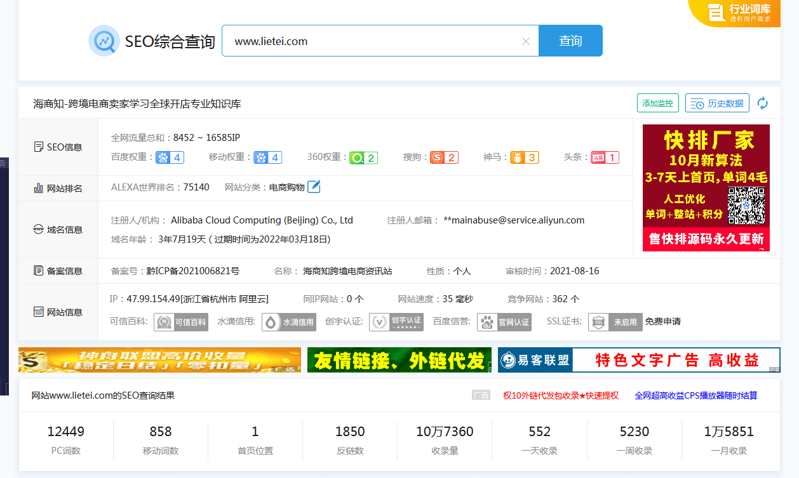Screen dimensions: 799x478
Task: Select the 备案信息 row label
Action: pos(58,271)
